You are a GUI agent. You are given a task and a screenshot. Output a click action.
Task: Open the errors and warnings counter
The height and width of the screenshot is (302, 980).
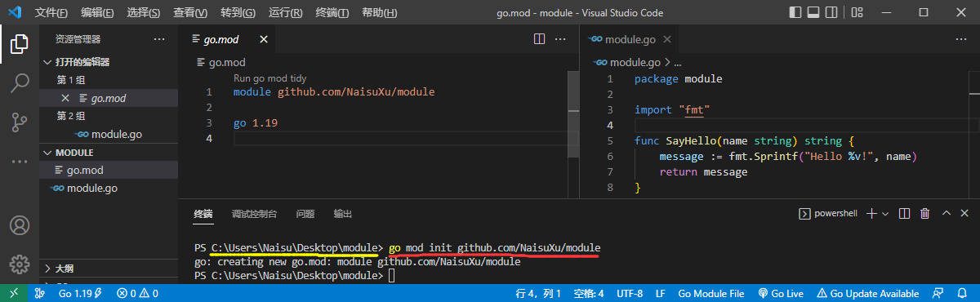click(x=137, y=293)
